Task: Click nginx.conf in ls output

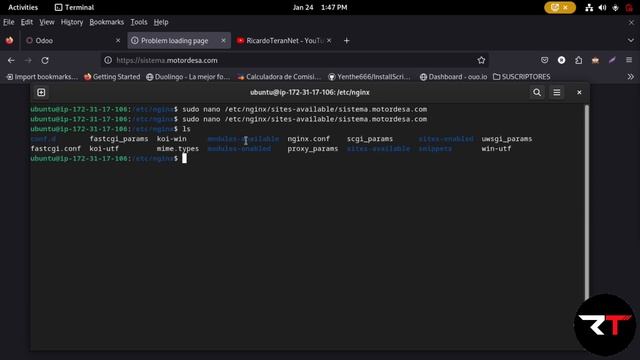Action: coord(309,139)
